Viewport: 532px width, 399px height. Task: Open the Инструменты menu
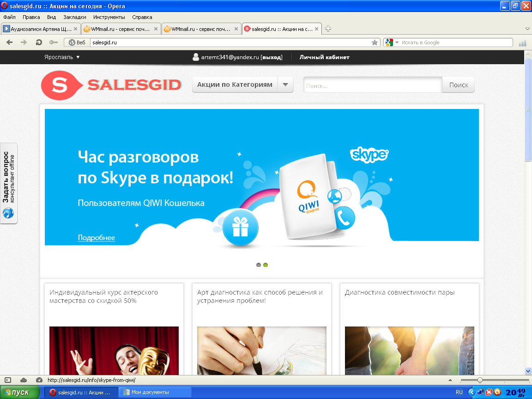(109, 17)
